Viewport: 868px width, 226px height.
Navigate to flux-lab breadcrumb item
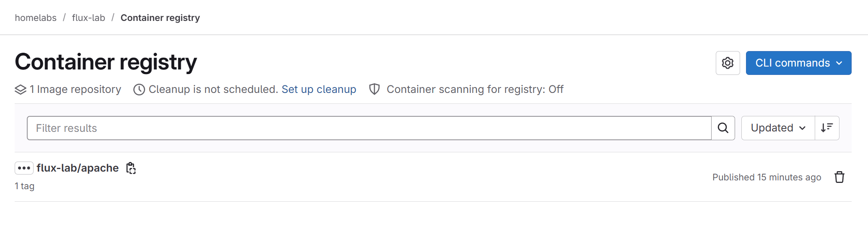[x=88, y=18]
